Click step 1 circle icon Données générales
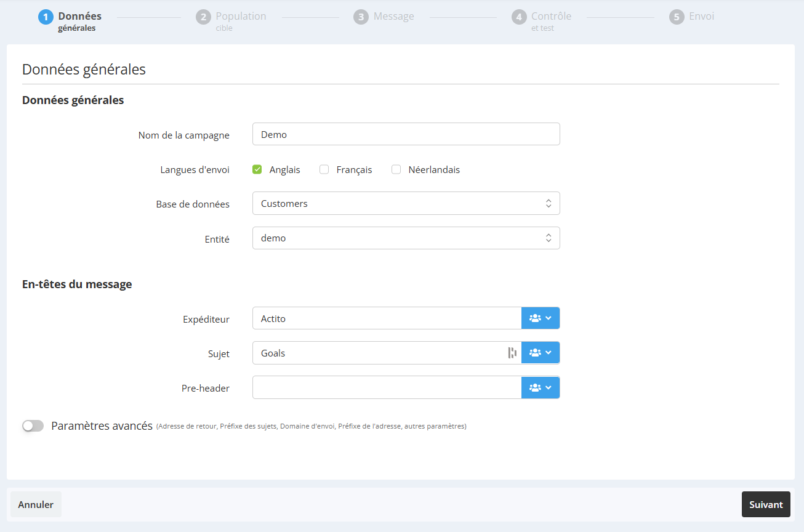This screenshot has width=804, height=532. coord(46,17)
